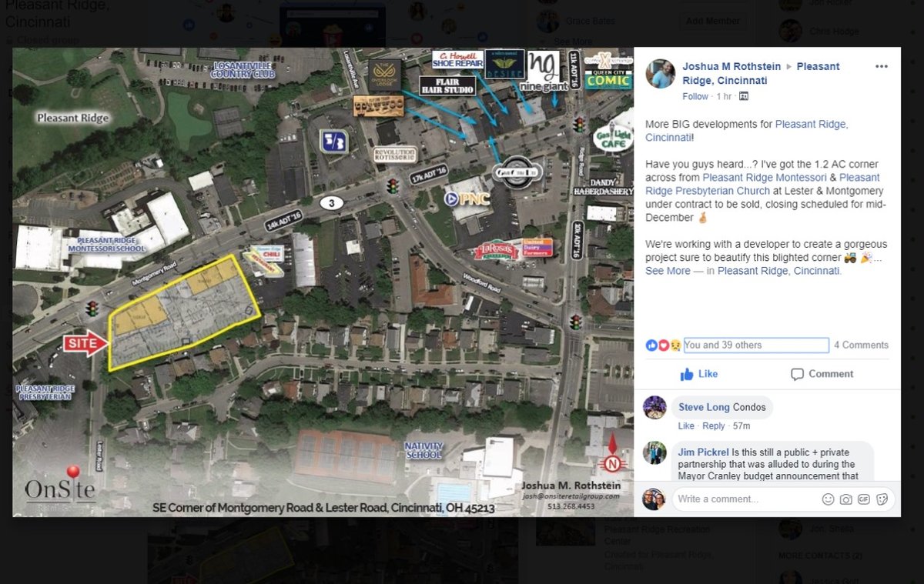Click the group privacy icon beside timestamp

click(x=743, y=97)
